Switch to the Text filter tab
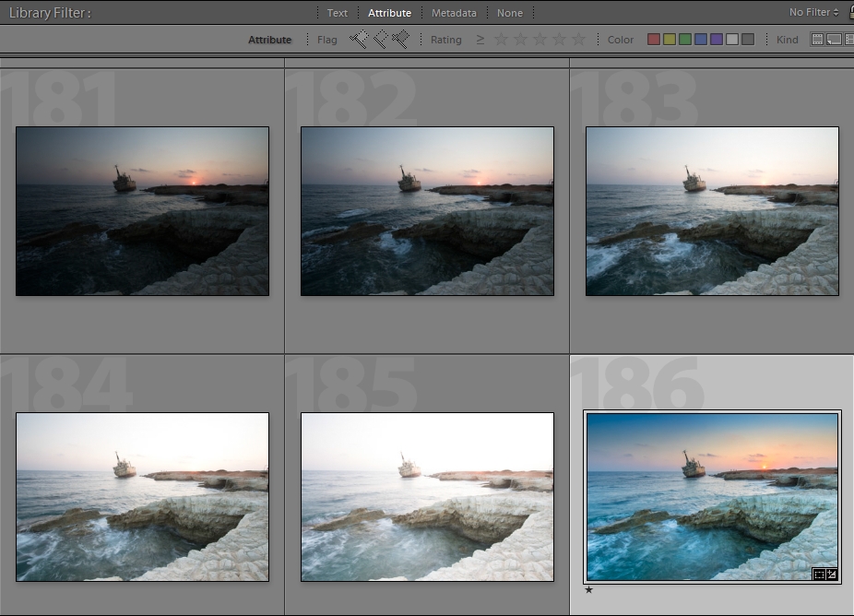This screenshot has height=616, width=854. click(338, 13)
